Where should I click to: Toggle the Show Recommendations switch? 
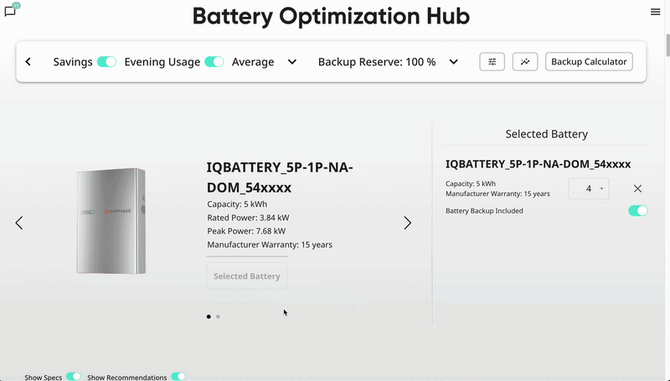click(x=178, y=376)
